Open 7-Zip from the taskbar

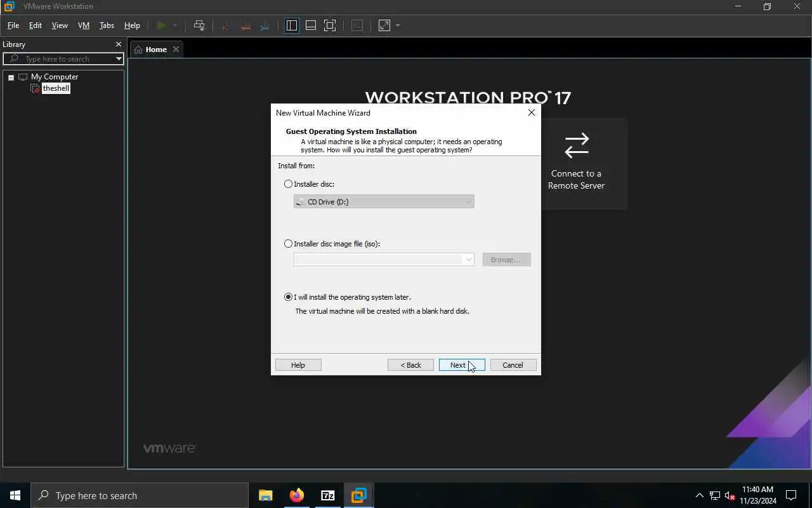point(327,495)
